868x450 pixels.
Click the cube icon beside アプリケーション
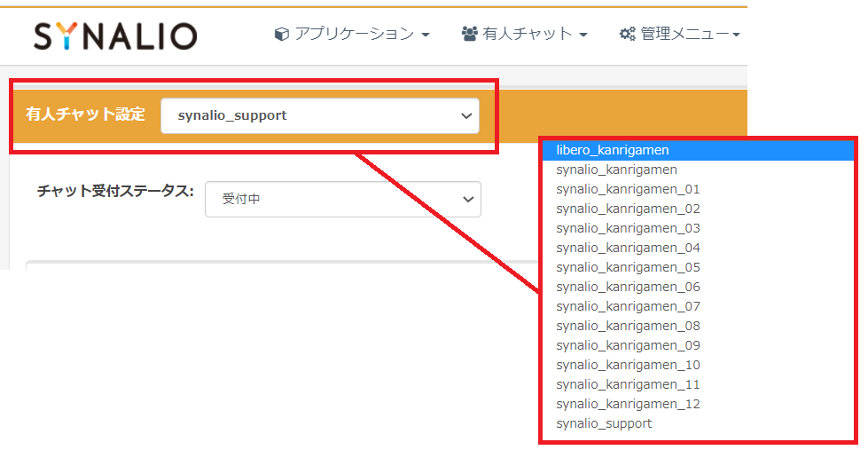(281, 35)
